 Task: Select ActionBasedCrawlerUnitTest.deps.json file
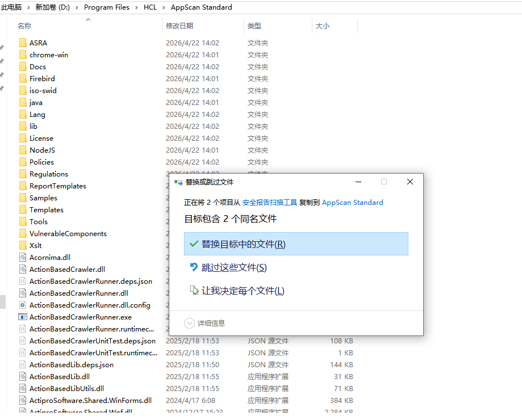93,341
